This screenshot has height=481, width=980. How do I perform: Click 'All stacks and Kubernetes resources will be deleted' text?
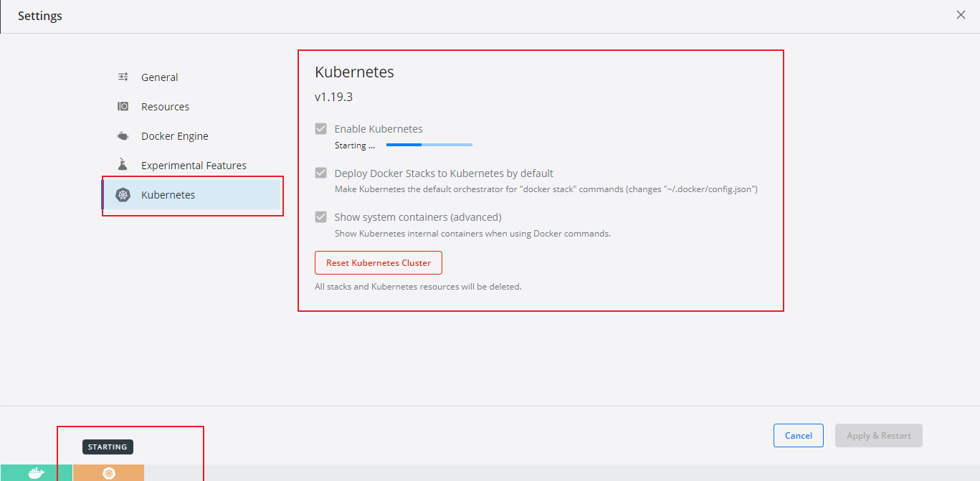[x=419, y=287]
